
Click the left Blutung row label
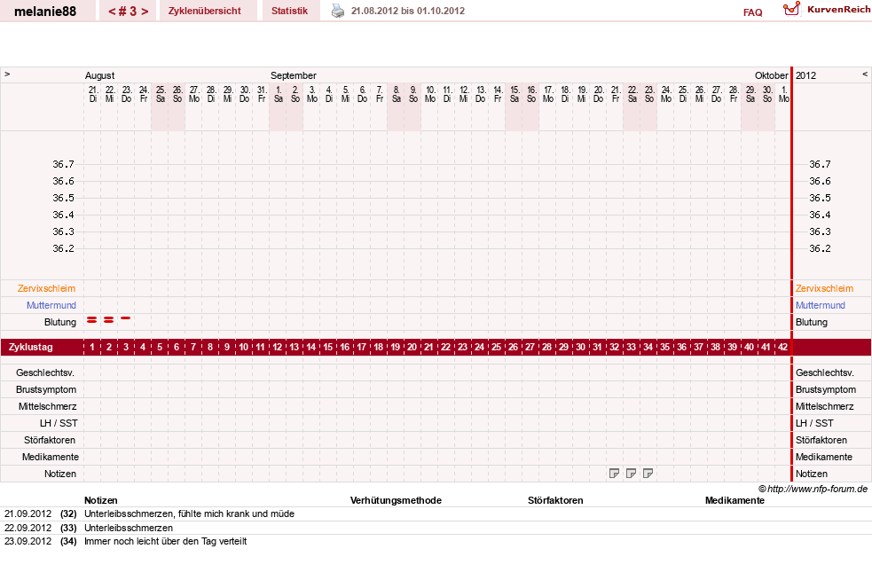coord(60,322)
